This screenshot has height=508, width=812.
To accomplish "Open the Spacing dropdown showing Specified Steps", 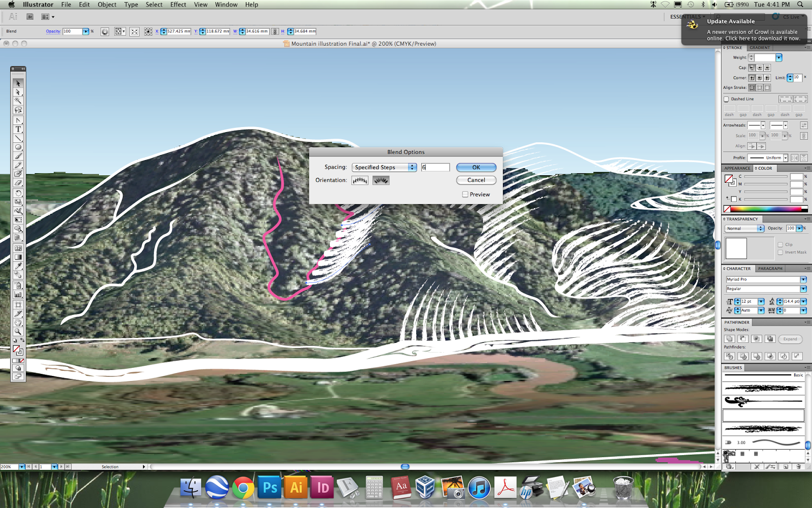I will pos(384,167).
